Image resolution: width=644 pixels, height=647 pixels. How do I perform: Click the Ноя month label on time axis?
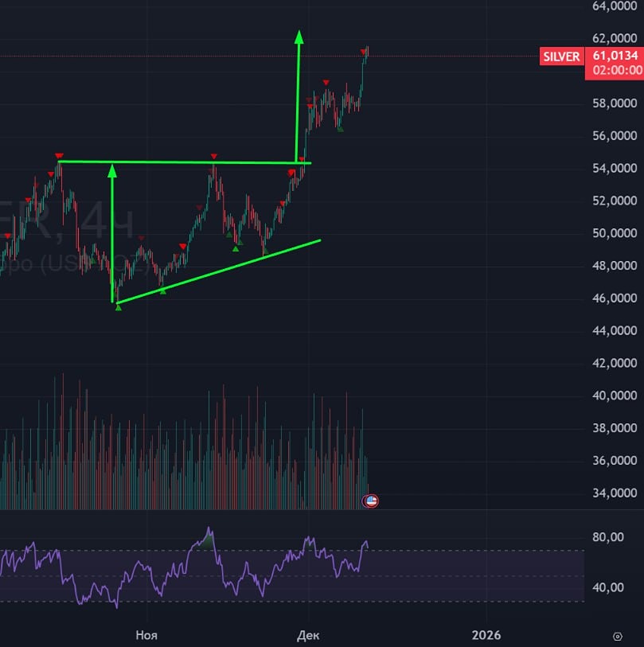point(146,635)
